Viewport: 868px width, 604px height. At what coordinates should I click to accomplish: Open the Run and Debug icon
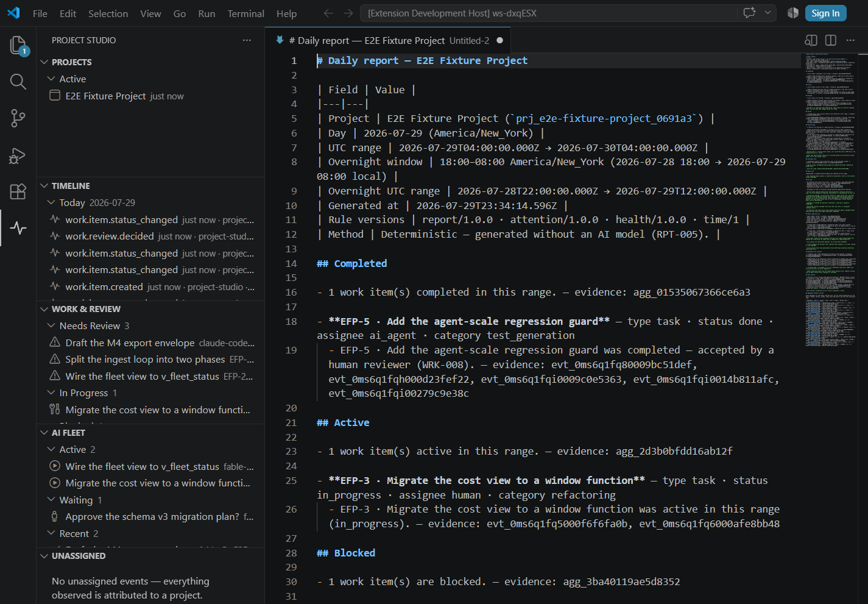[18, 155]
